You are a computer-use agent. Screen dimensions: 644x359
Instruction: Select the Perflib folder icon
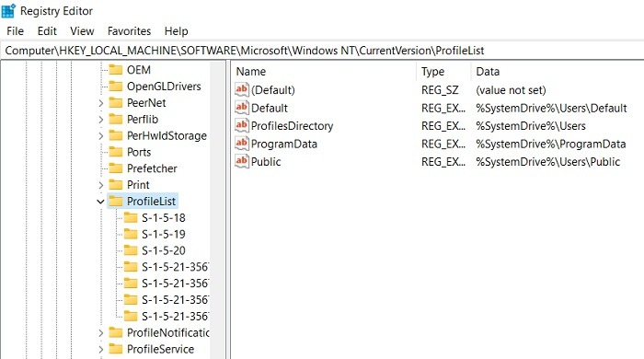click(x=116, y=119)
